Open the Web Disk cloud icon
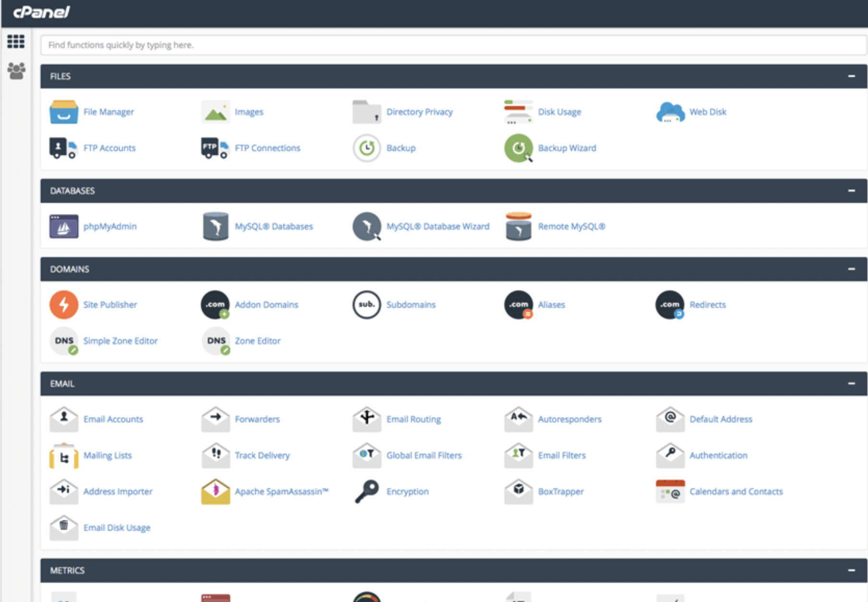The image size is (868, 602). pos(670,112)
